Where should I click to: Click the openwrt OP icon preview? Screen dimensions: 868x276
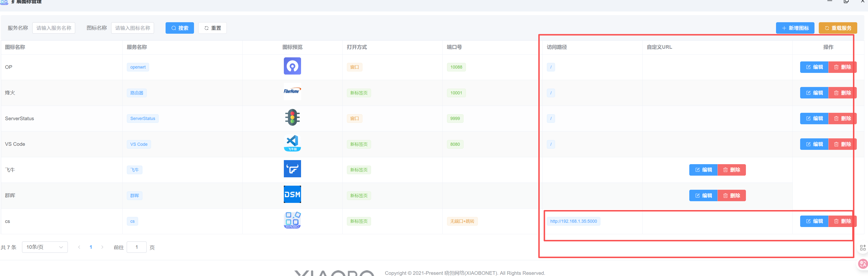coord(292,66)
